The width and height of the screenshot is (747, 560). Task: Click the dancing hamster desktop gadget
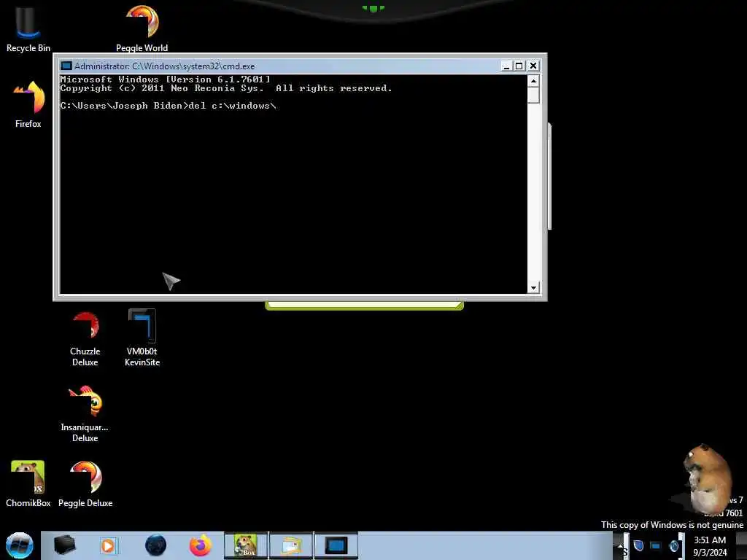706,480
